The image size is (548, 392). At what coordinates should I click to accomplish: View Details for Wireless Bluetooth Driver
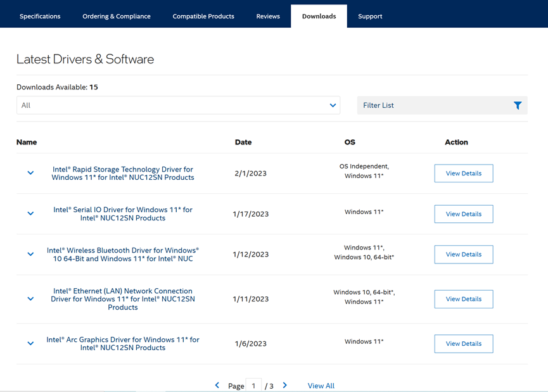tap(464, 255)
